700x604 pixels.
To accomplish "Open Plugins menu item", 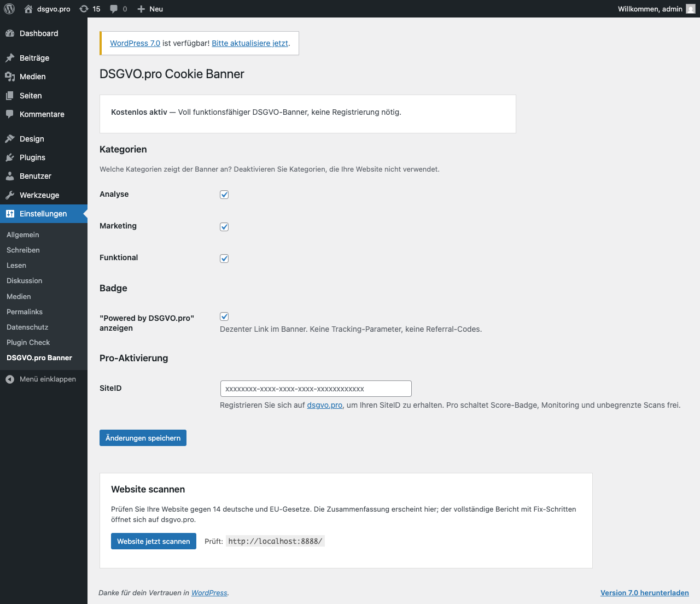I will click(44, 157).
